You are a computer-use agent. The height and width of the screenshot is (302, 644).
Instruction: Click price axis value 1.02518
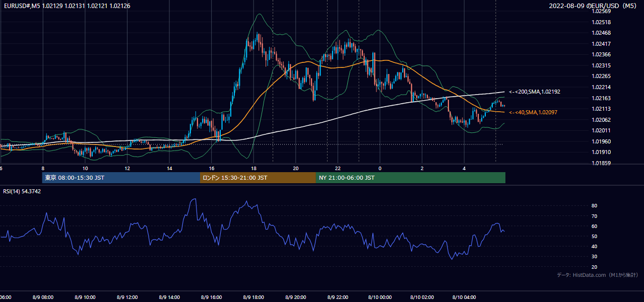[x=602, y=22]
